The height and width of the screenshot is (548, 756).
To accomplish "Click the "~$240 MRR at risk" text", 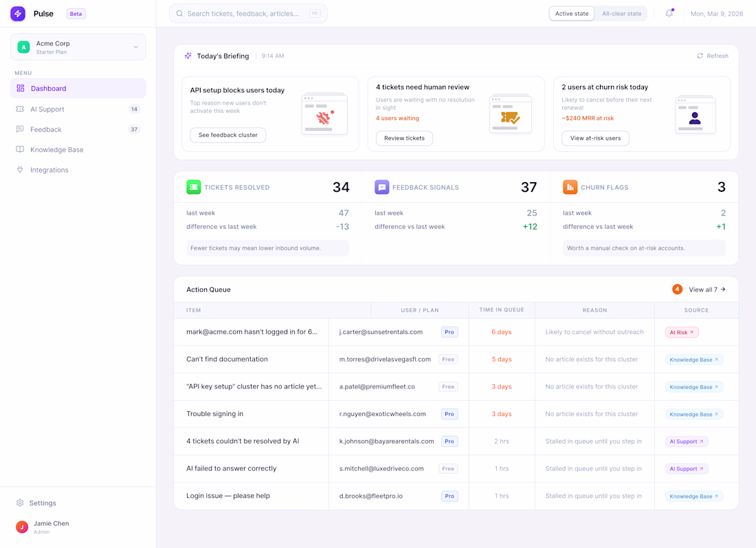I will coord(587,118).
